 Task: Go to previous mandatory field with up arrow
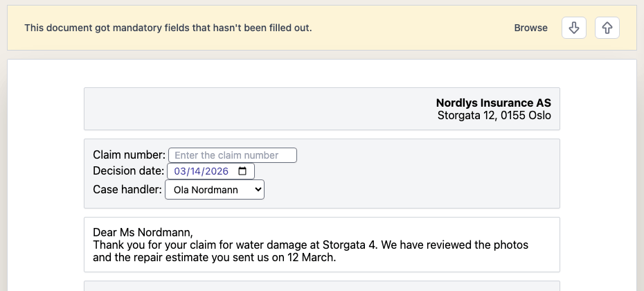coord(607,28)
